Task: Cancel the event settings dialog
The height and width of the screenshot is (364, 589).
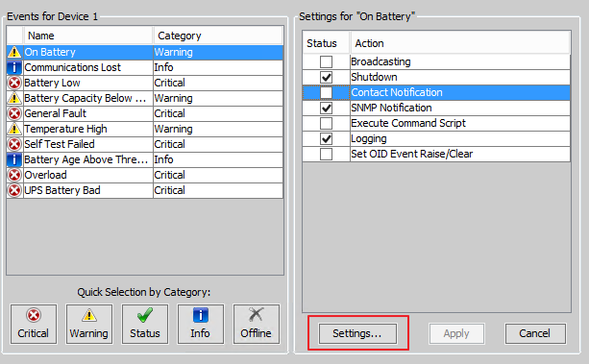Action: pyautogui.click(x=535, y=333)
